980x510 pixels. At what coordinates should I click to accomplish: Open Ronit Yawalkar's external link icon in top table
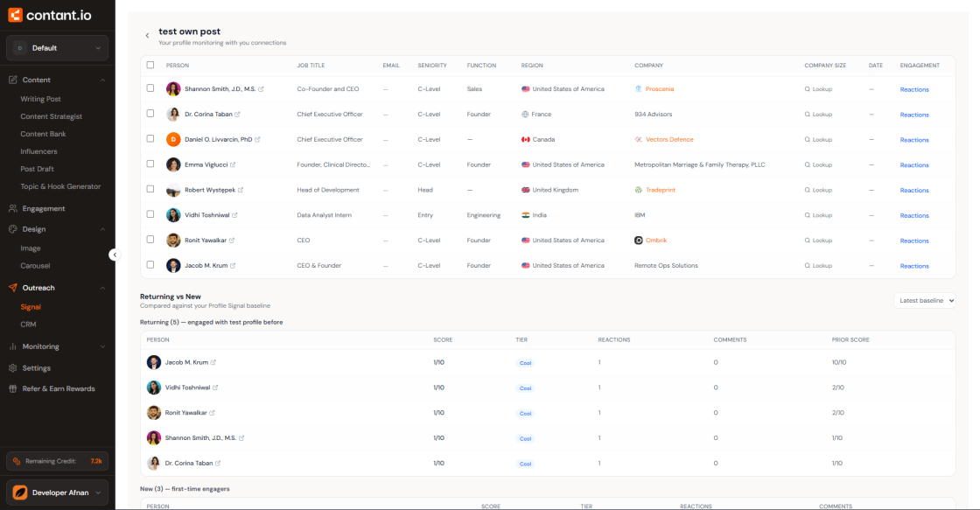click(232, 241)
